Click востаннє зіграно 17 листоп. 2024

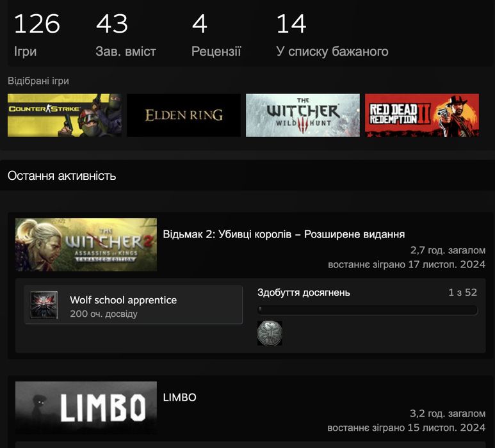click(x=407, y=264)
